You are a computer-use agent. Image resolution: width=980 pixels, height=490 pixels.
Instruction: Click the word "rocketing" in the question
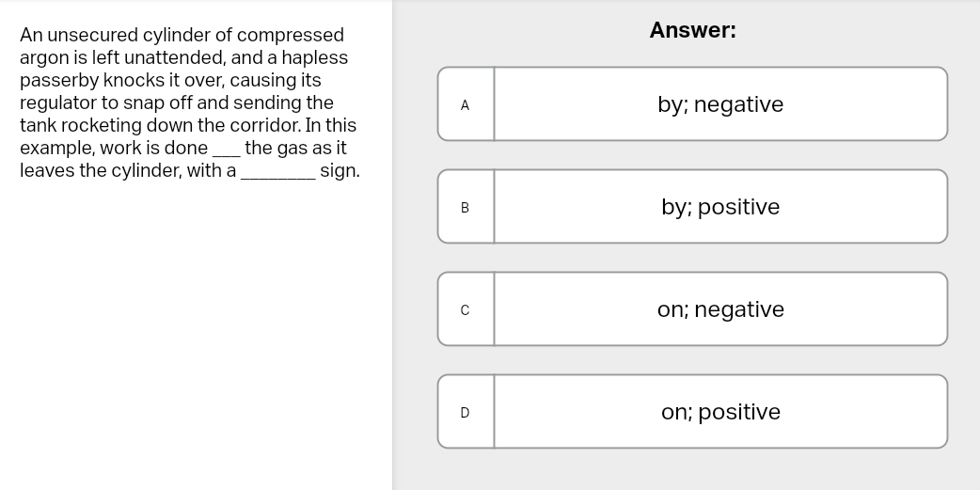point(102,126)
